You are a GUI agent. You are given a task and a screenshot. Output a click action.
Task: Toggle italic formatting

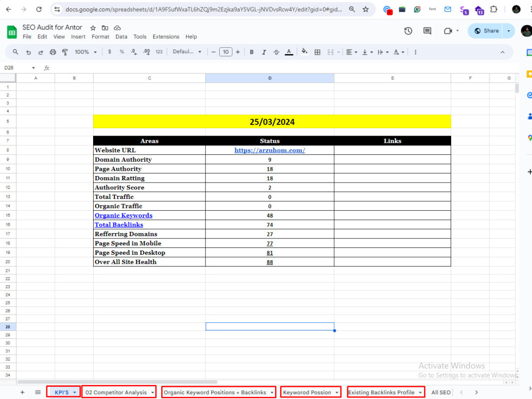click(x=264, y=52)
